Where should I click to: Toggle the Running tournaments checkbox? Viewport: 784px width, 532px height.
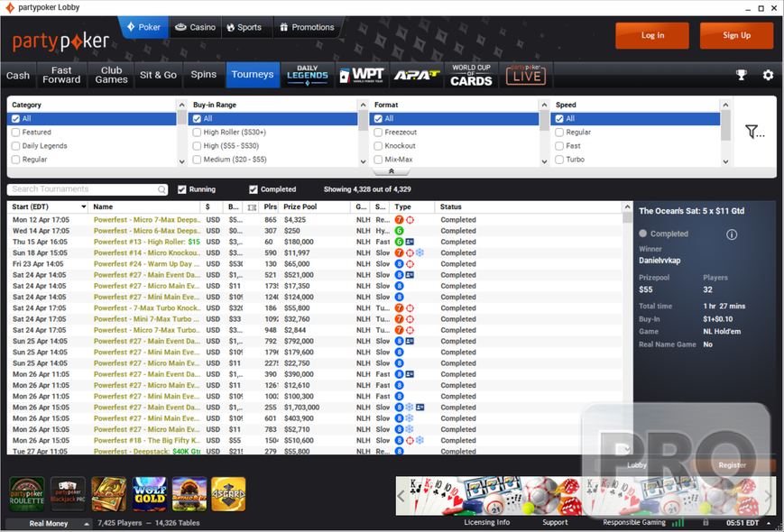click(182, 189)
